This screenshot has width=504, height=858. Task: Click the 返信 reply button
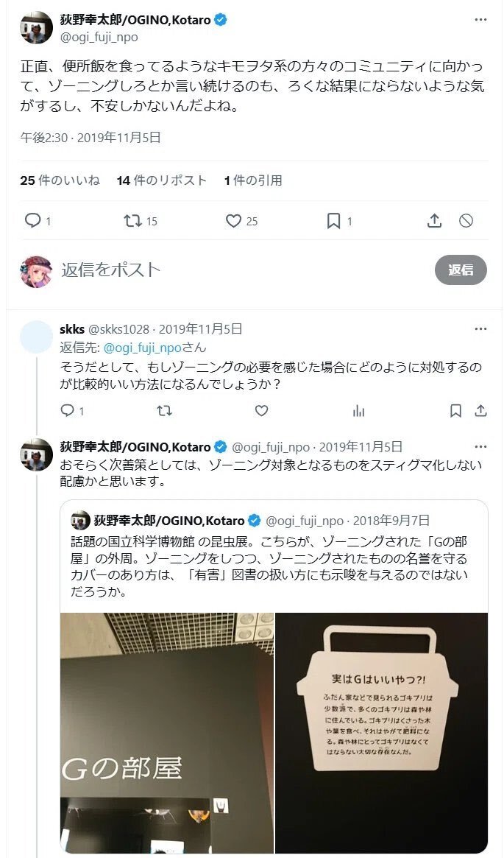[x=461, y=270]
